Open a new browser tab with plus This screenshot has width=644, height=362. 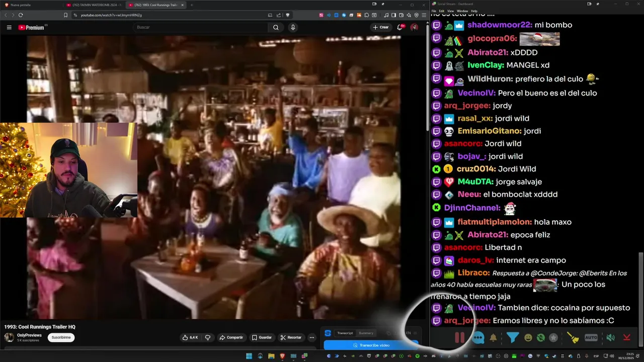[x=192, y=5]
